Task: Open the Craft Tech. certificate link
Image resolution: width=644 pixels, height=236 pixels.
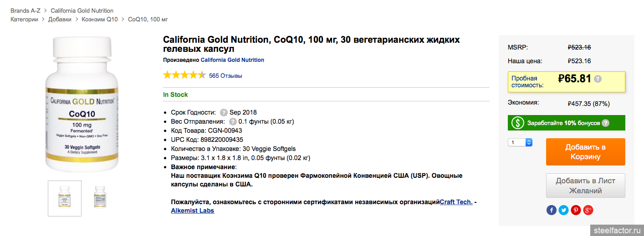Action: click(456, 202)
